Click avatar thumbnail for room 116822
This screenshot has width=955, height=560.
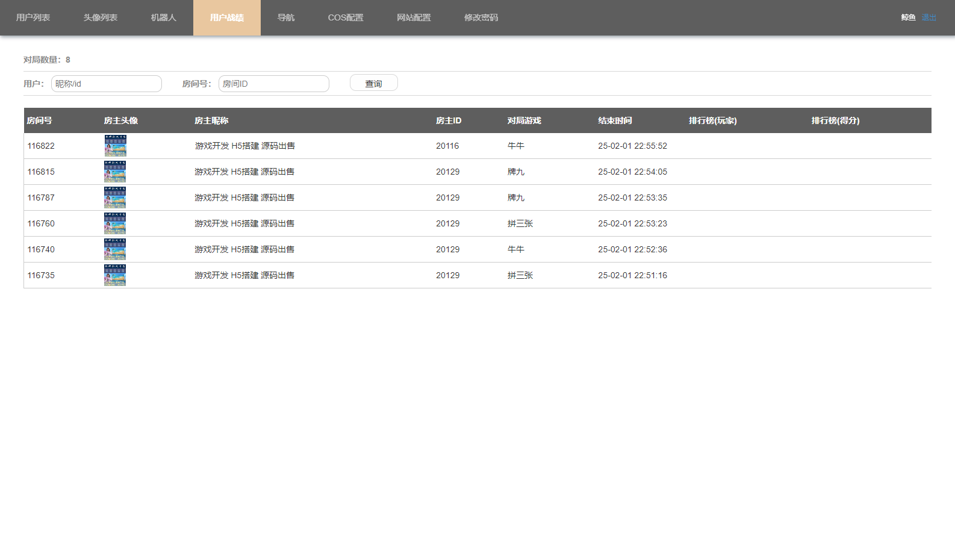(x=115, y=146)
